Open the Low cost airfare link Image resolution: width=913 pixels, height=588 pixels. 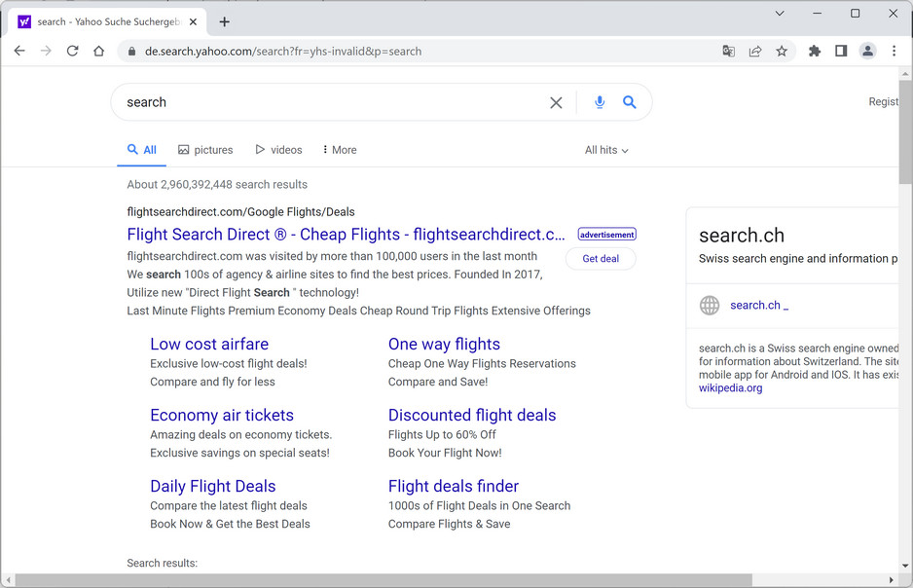[209, 344]
